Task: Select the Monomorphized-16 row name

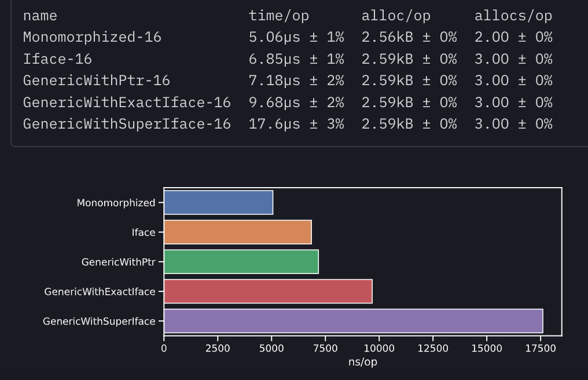Action: pos(92,37)
